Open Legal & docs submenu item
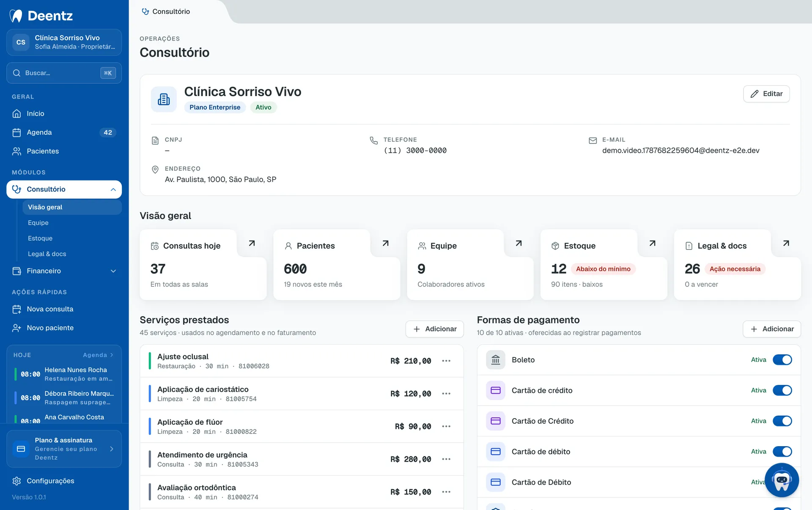The height and width of the screenshot is (510, 812). click(72, 254)
